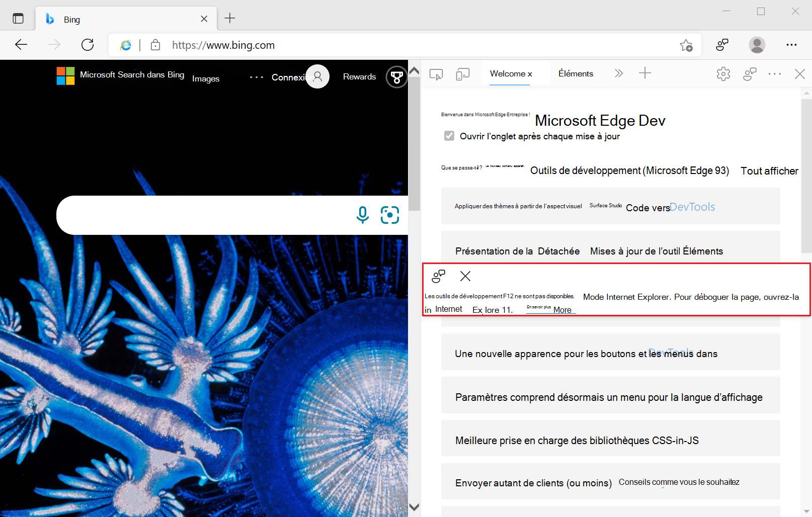Open feedback icon in browser toolbar
The height and width of the screenshot is (517, 812).
(x=722, y=45)
